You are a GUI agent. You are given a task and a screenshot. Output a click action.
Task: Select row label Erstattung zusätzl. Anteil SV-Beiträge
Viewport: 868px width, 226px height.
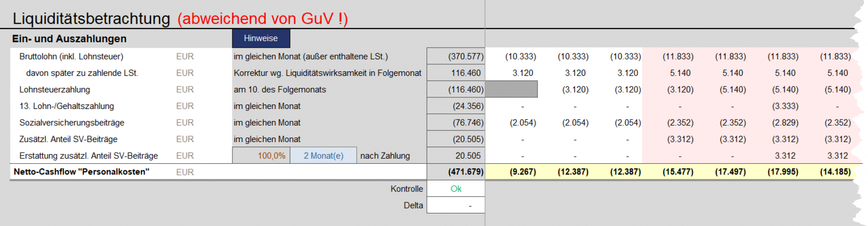click(x=88, y=156)
